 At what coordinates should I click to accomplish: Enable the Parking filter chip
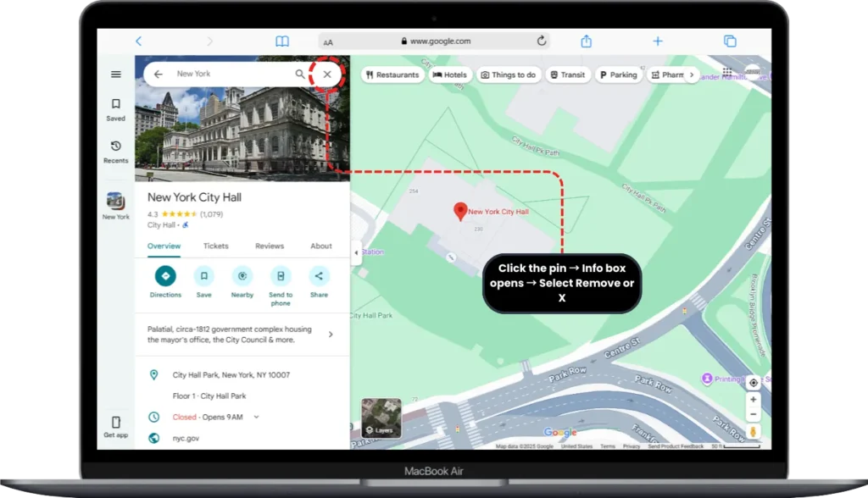[618, 75]
